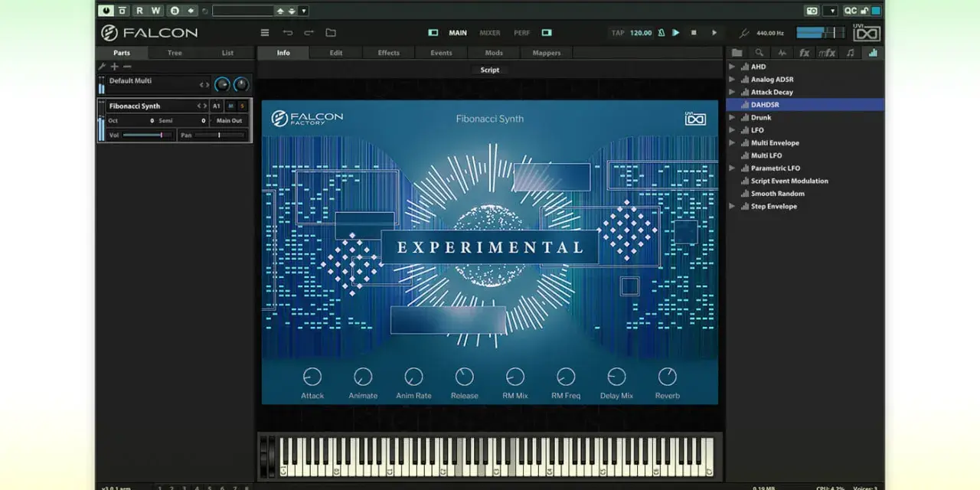The image size is (980, 490).
Task: Open the Mods tab
Action: click(x=494, y=53)
